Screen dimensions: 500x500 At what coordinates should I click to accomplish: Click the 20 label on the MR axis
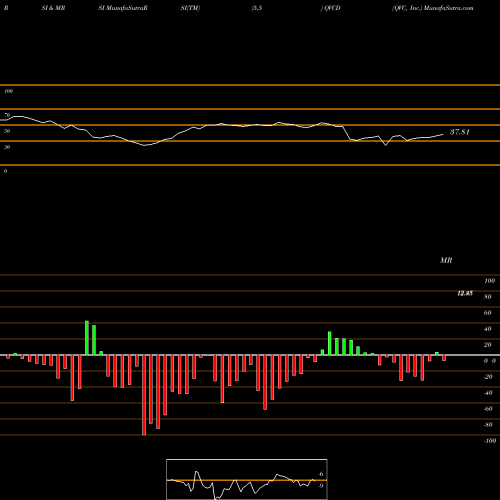click(488, 345)
